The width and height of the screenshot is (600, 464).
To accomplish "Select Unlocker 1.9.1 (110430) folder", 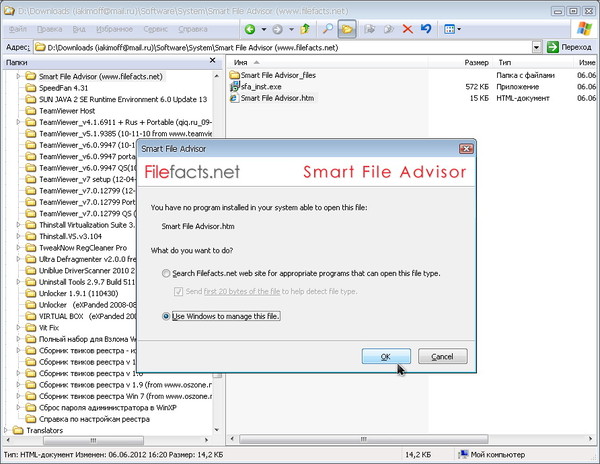I will click(x=78, y=293).
